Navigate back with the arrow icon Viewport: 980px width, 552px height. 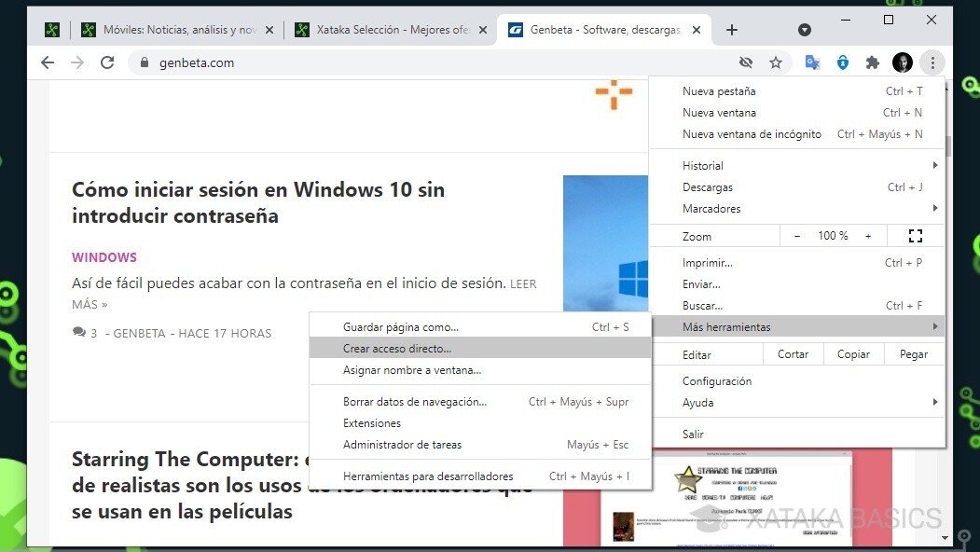47,62
